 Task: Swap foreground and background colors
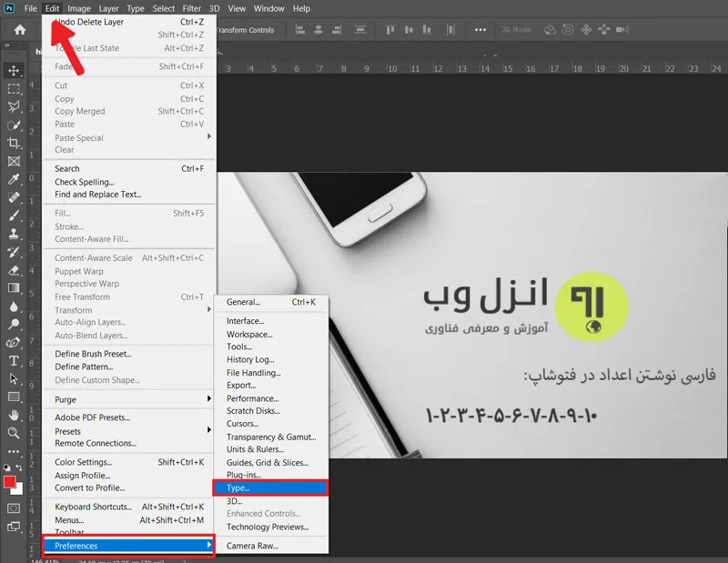(x=19, y=467)
